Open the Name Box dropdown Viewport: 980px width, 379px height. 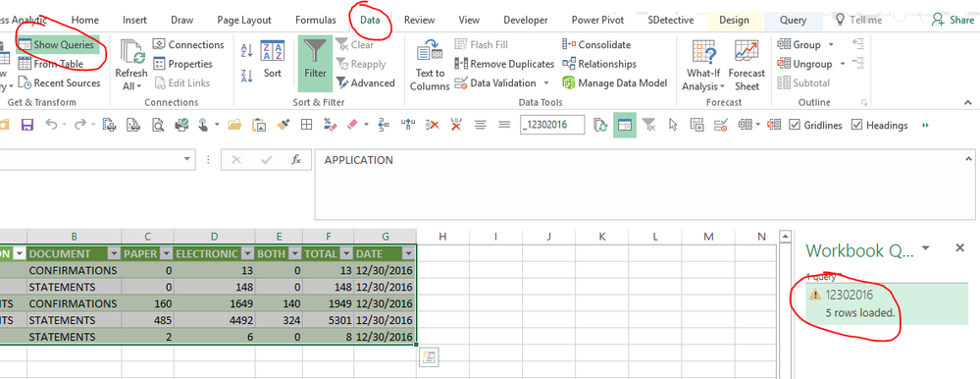pos(186,159)
